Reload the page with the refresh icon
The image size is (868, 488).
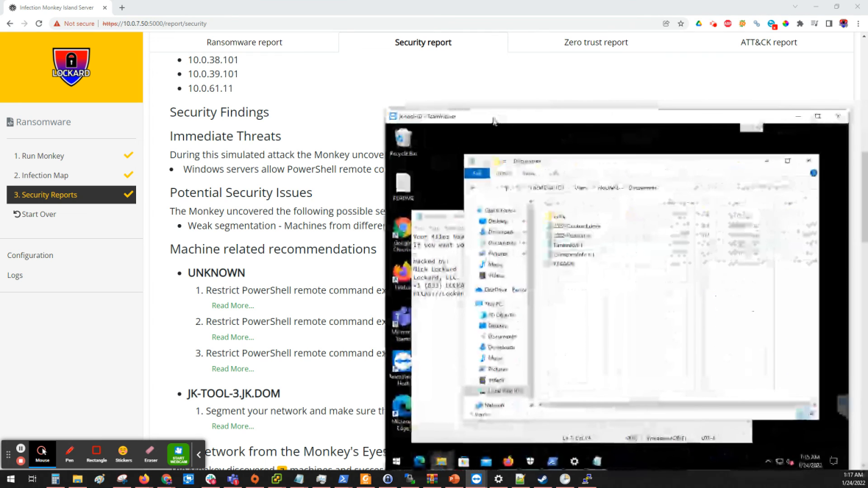click(39, 24)
